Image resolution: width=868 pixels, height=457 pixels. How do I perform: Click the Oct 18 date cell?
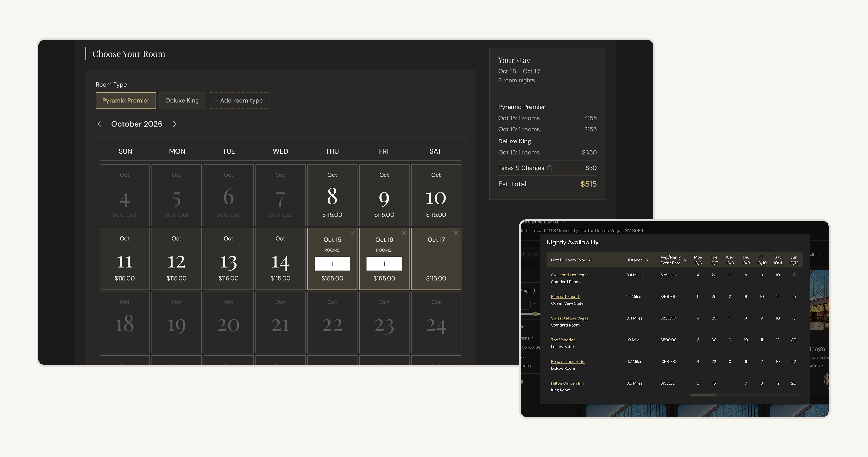point(125,323)
